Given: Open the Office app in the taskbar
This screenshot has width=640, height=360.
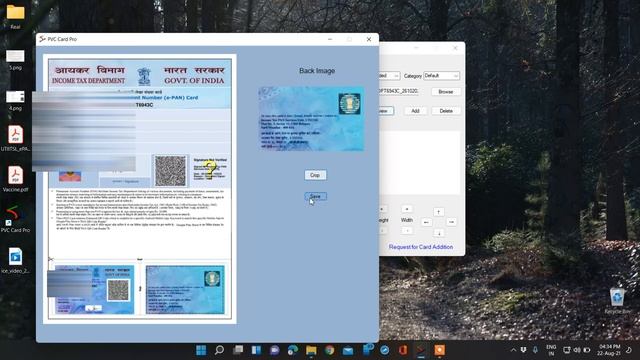Looking at the screenshot, I should click(x=403, y=350).
